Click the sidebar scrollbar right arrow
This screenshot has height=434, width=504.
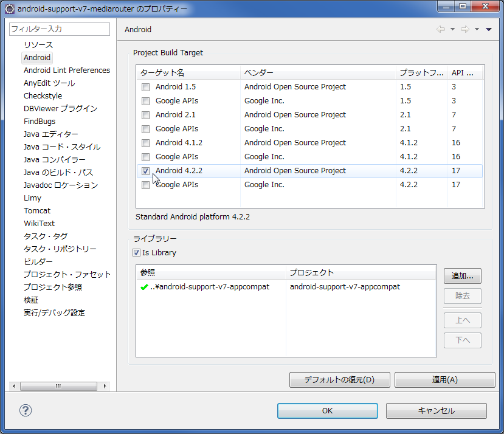[x=105, y=386]
